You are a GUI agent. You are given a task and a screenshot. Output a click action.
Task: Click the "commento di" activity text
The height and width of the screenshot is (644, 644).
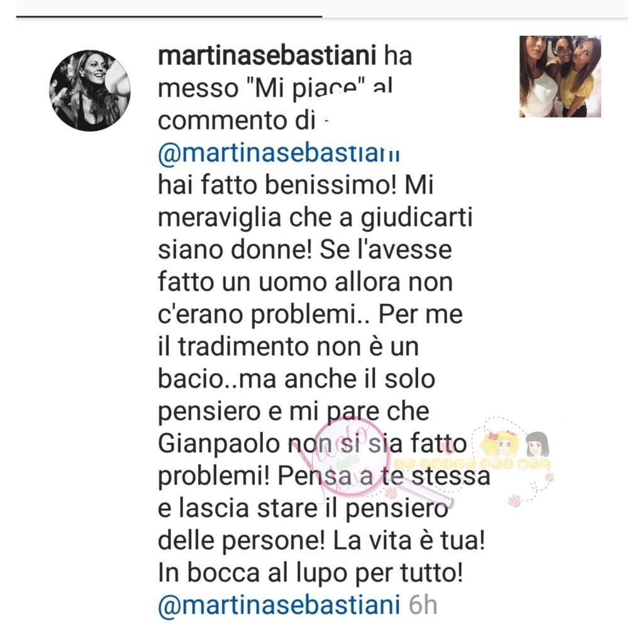click(236, 121)
